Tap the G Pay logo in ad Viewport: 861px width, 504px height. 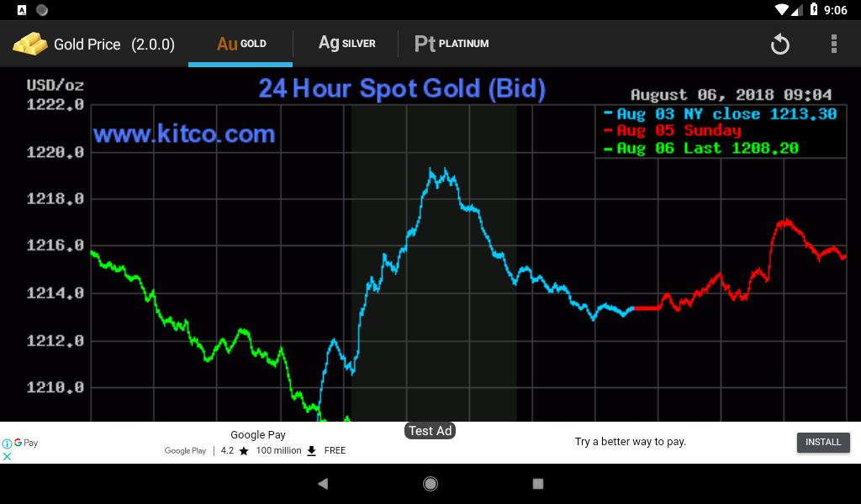click(26, 443)
